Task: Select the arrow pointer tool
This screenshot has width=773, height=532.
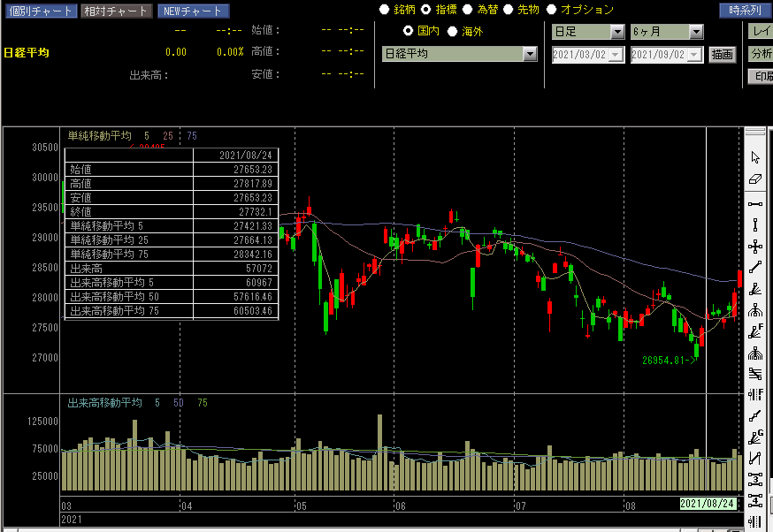Action: click(755, 157)
